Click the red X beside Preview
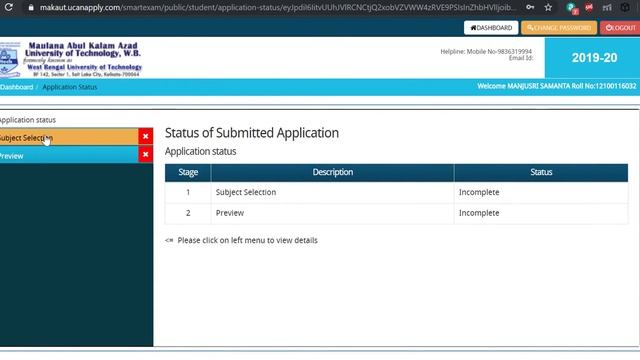Viewport: 640px width, 360px height. [x=145, y=155]
